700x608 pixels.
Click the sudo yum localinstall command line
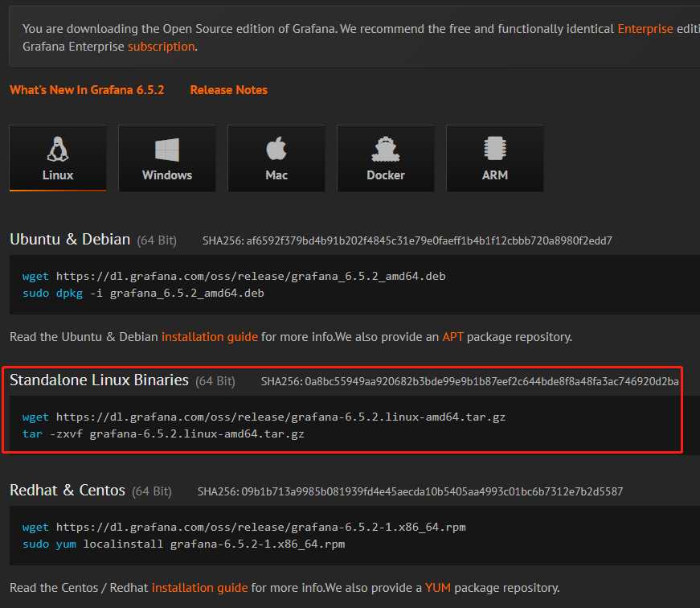183,544
